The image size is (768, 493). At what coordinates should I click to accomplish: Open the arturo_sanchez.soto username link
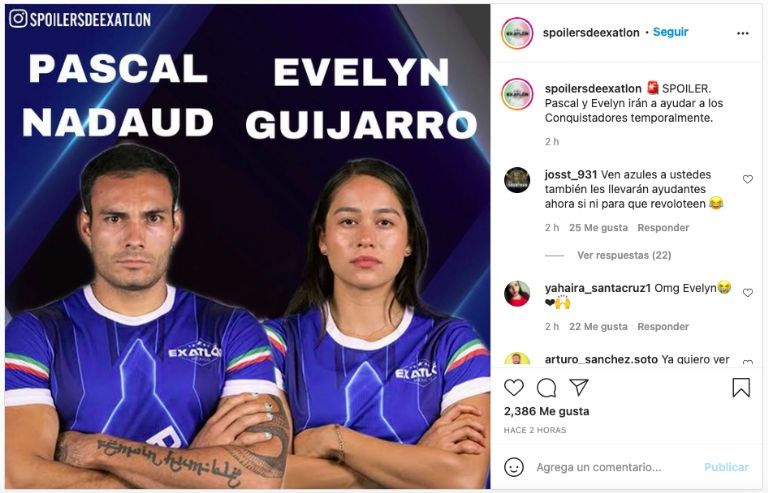[601, 360]
